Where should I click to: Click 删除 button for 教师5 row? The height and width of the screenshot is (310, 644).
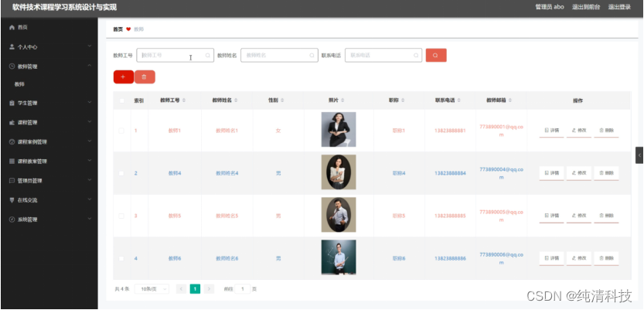(x=606, y=216)
